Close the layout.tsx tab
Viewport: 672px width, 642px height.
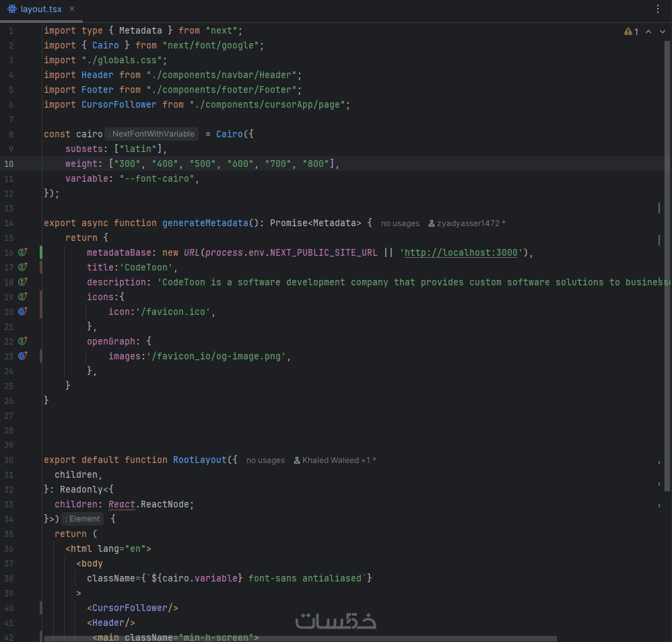pyautogui.click(x=72, y=9)
